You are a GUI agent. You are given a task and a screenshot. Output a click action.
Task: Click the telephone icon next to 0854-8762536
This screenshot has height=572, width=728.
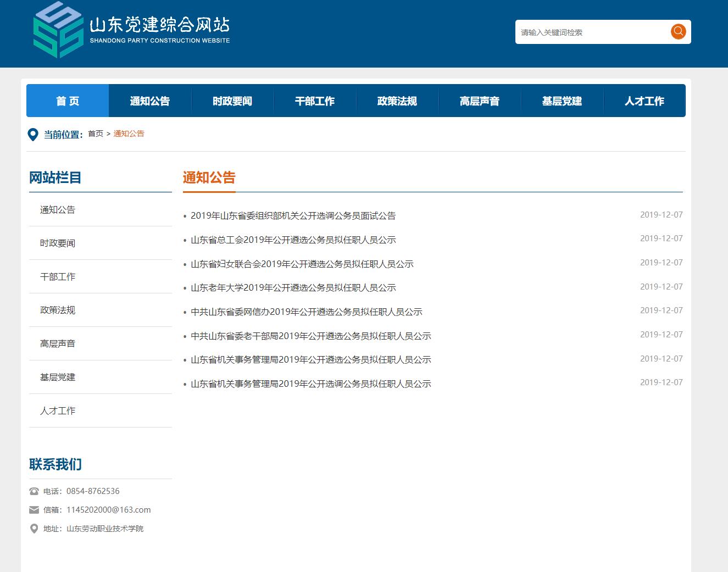pos(34,491)
